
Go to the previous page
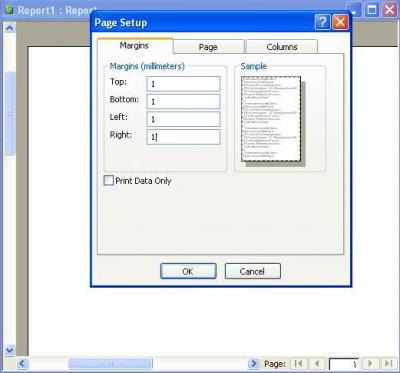317,363
